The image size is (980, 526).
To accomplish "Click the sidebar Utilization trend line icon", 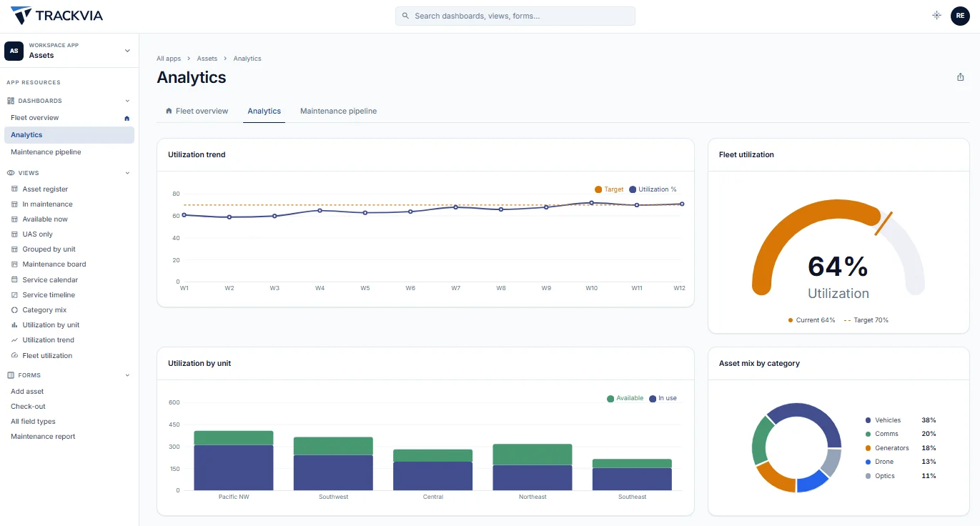I will [x=14, y=340].
